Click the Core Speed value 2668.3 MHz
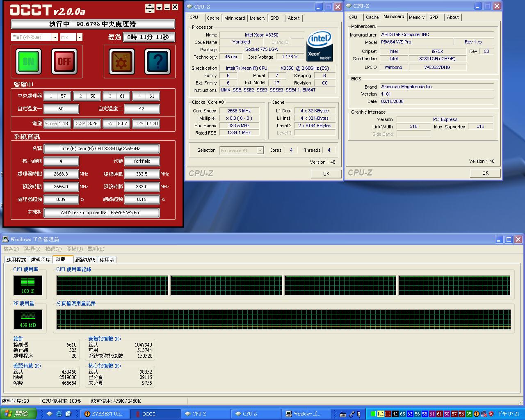525x420 pixels. pyautogui.click(x=239, y=111)
